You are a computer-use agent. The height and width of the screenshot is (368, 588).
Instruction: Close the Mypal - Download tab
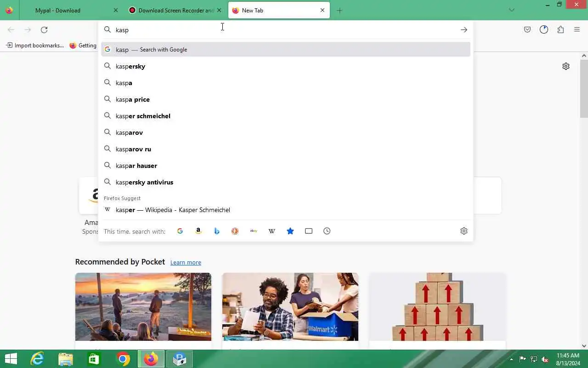coord(116,10)
